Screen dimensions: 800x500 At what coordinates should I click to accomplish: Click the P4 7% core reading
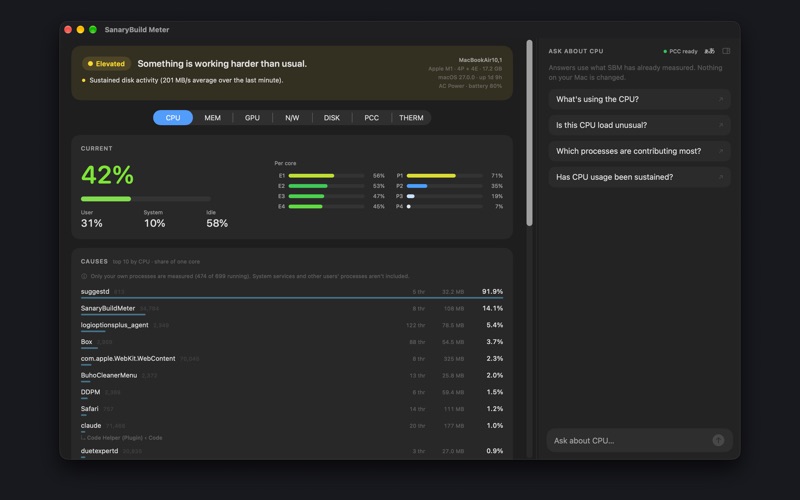[498, 207]
